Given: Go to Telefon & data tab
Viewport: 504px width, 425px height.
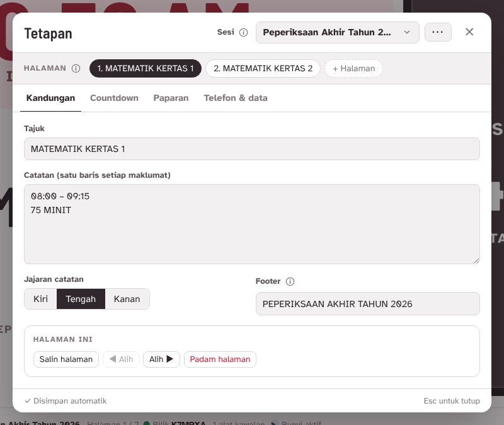Looking at the screenshot, I should [x=236, y=98].
